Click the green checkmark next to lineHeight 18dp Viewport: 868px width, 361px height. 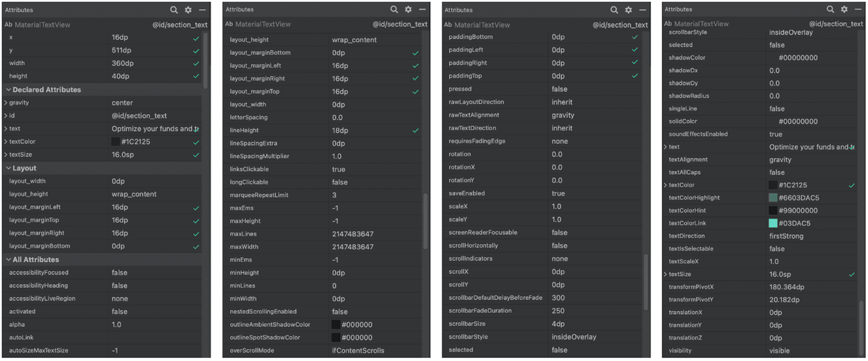pos(415,131)
